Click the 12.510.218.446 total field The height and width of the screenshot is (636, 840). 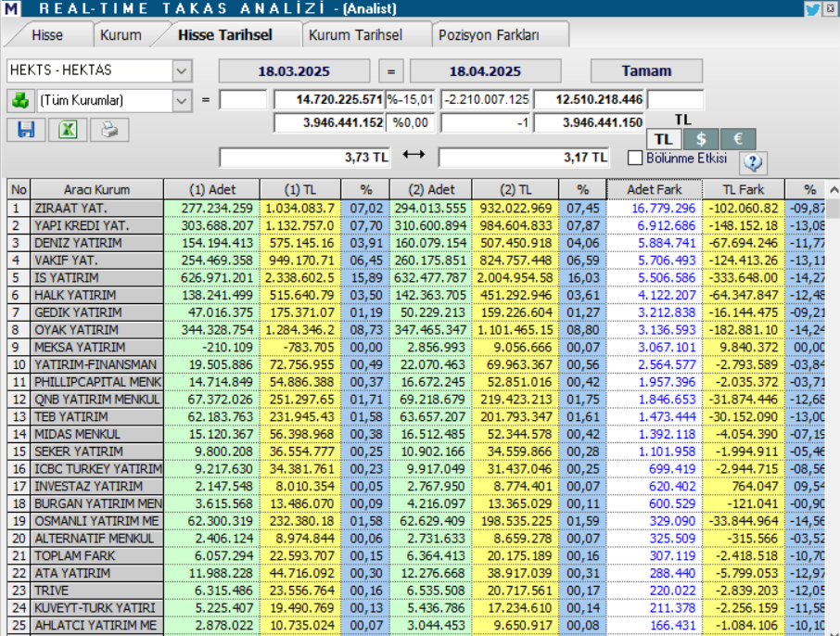click(x=590, y=99)
